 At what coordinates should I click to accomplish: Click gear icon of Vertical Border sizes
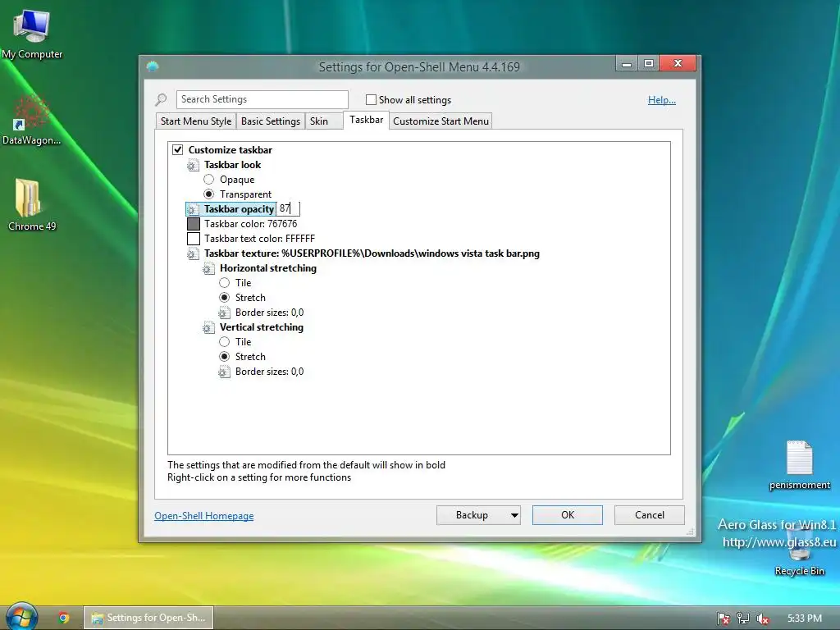point(224,372)
